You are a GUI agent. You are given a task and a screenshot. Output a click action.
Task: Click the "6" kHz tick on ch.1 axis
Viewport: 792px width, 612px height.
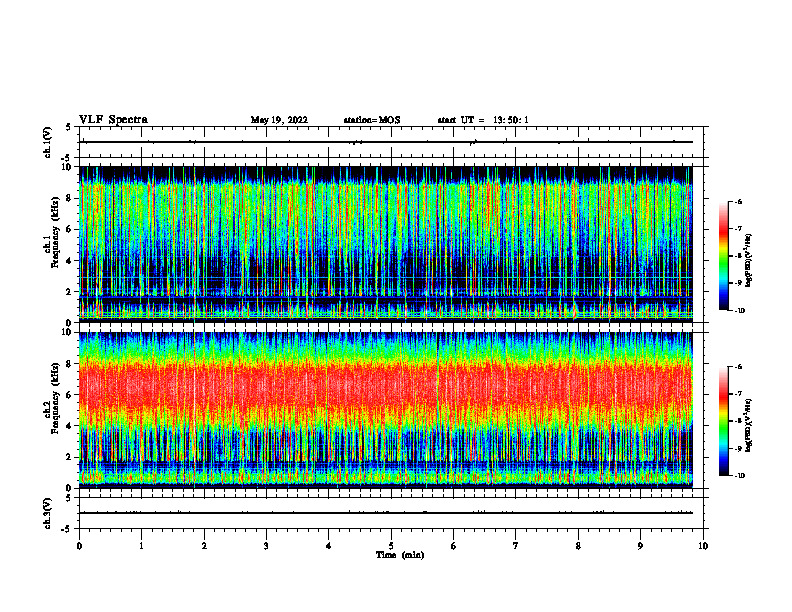click(x=70, y=230)
